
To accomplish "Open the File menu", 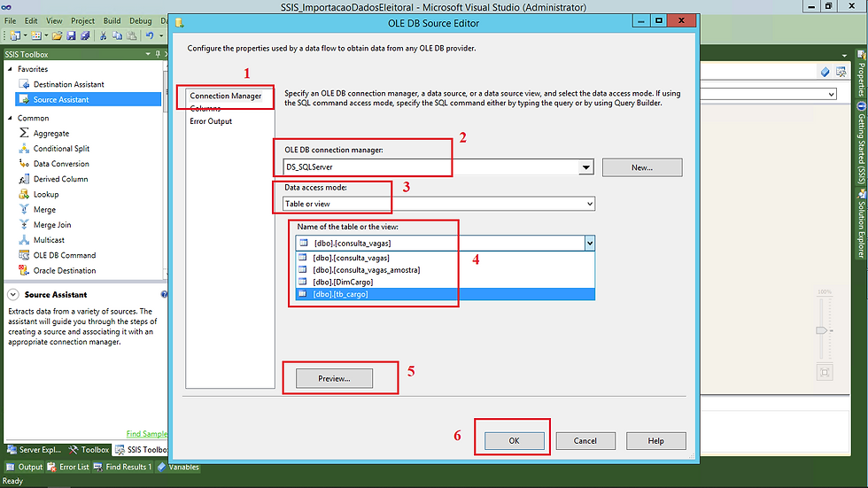I will click(x=10, y=21).
